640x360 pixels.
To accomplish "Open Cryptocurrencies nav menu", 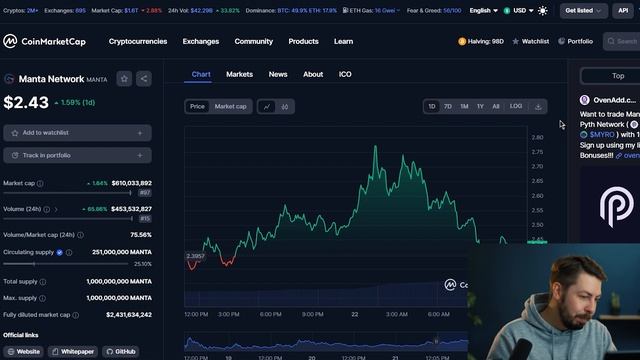I will [x=138, y=41].
